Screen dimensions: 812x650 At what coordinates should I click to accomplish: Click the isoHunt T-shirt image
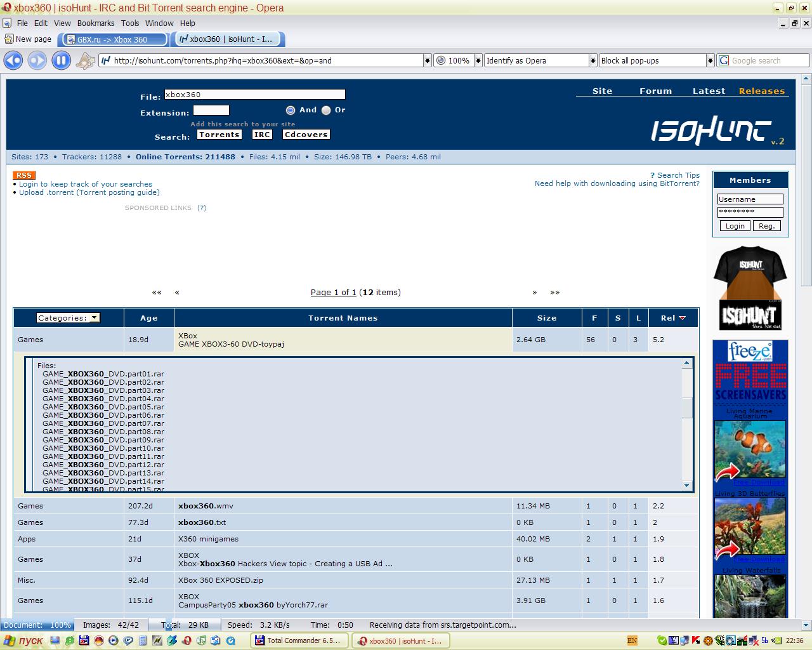(x=750, y=288)
